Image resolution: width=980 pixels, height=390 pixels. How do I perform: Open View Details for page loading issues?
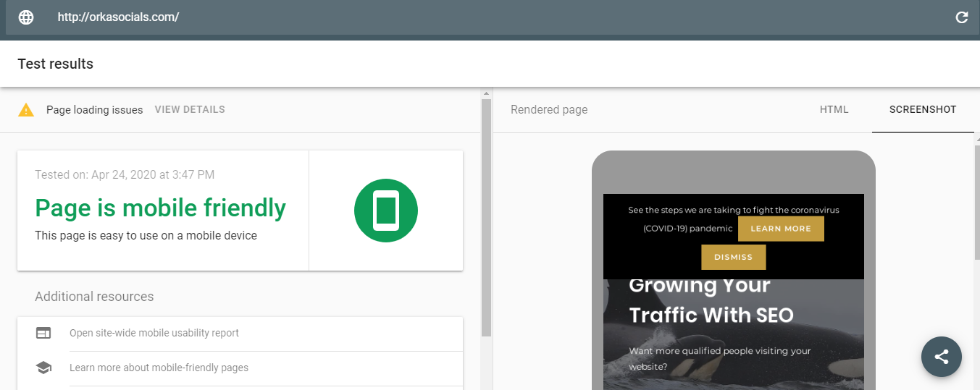tap(190, 110)
